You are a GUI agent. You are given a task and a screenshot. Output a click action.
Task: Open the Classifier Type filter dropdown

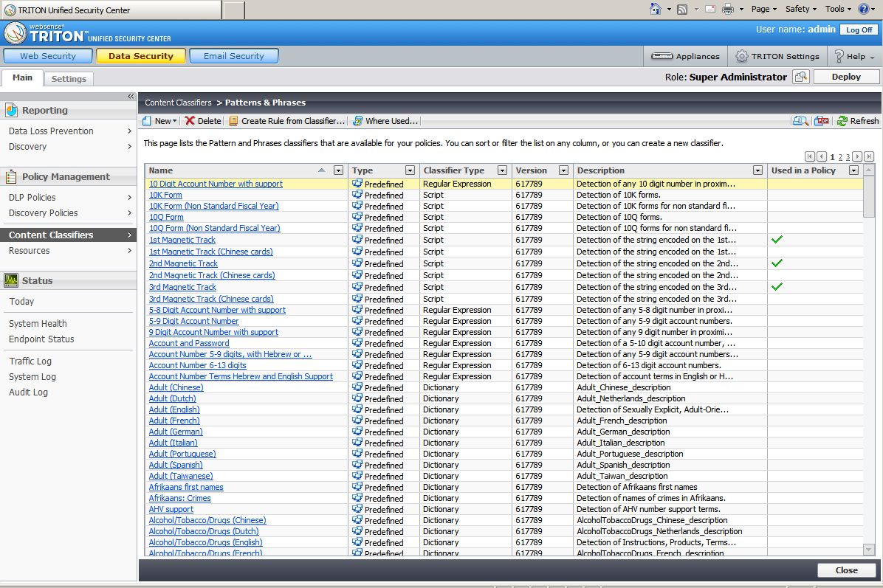click(502, 170)
